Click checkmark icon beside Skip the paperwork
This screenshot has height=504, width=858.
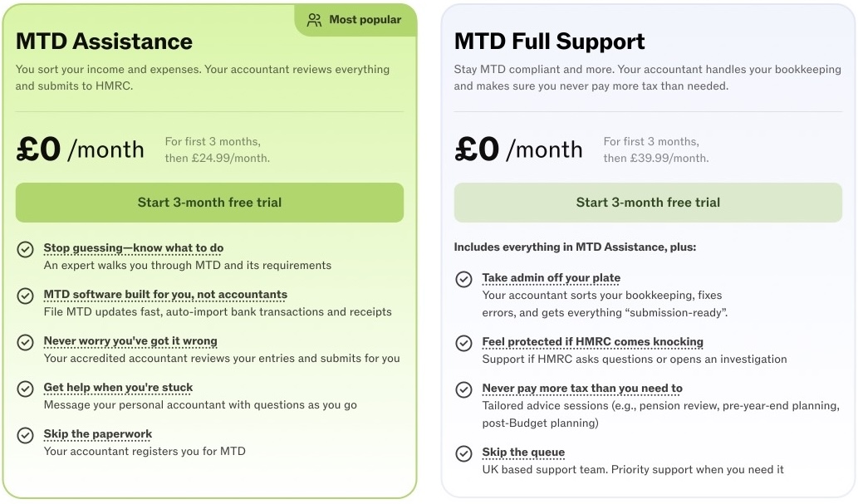(x=26, y=434)
